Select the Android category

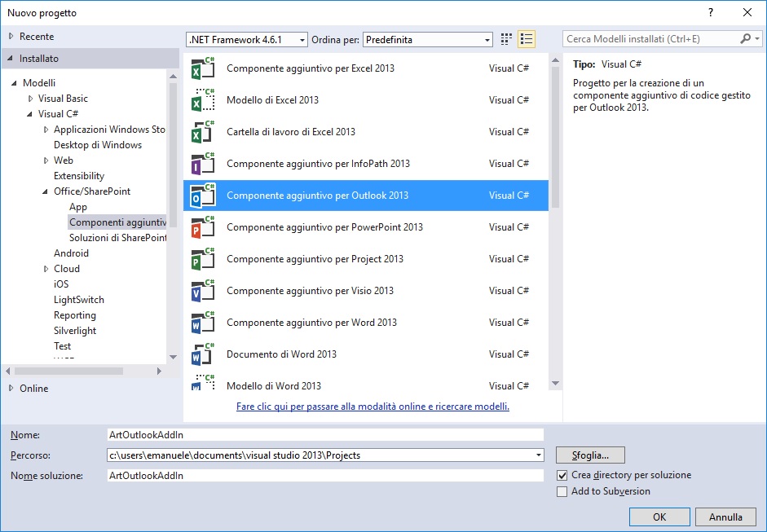(72, 253)
